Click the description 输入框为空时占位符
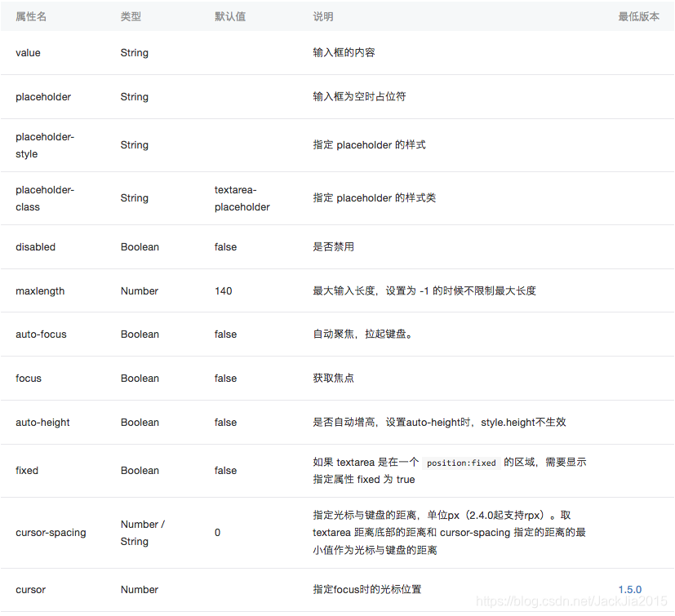Screen dimensions: 675x616 click(x=359, y=97)
